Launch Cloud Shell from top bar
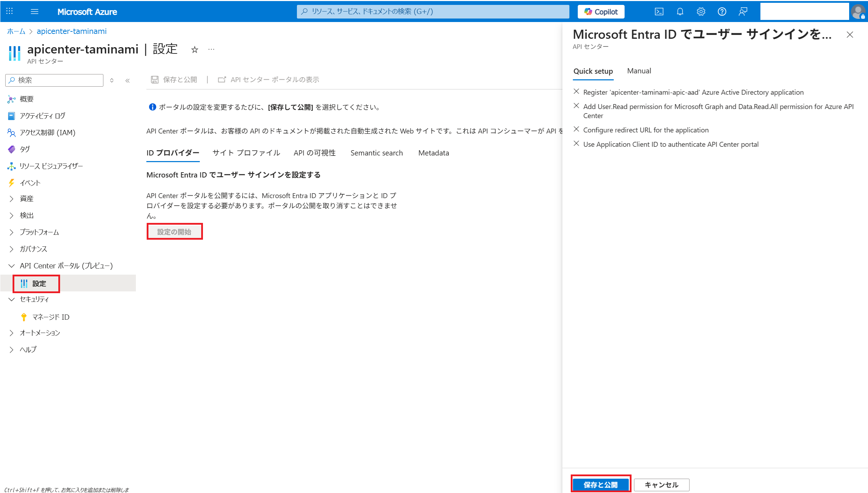Image resolution: width=868 pixels, height=493 pixels. [x=659, y=12]
